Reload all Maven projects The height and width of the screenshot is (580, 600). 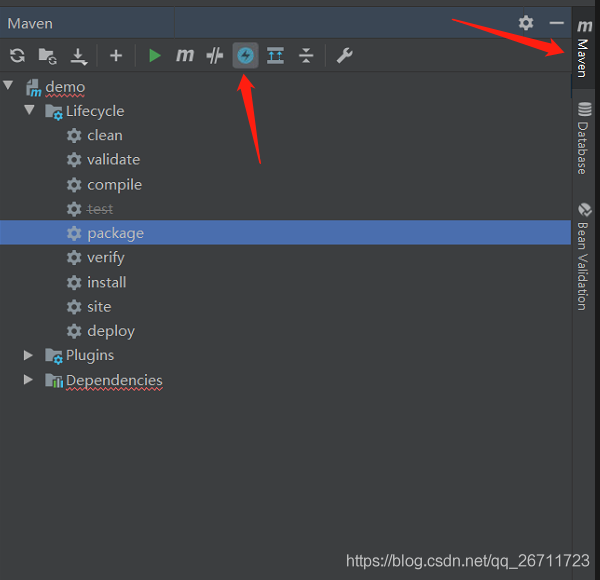[x=18, y=55]
